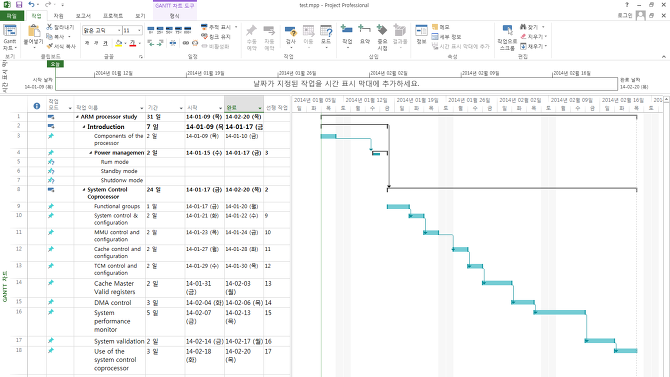The image size is (670, 377).
Task: Mark task 50% complete
Action: coord(169,30)
